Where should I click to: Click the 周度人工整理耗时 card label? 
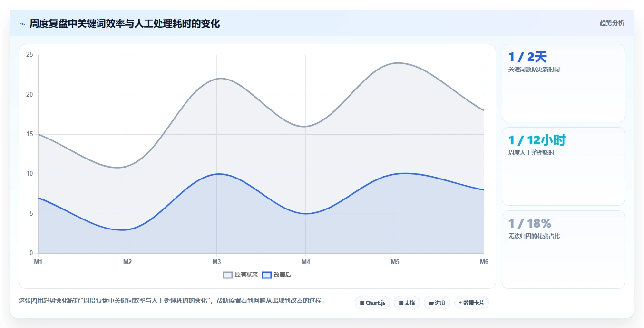tap(531, 153)
